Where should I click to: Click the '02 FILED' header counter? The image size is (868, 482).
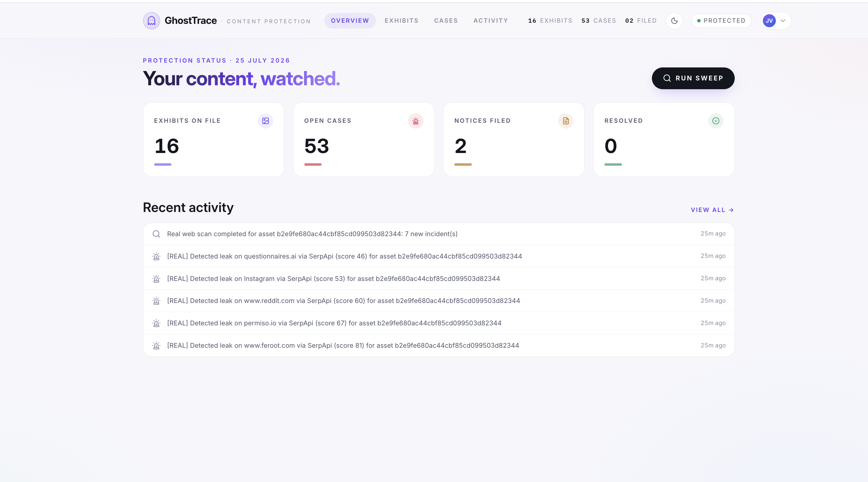click(x=641, y=21)
